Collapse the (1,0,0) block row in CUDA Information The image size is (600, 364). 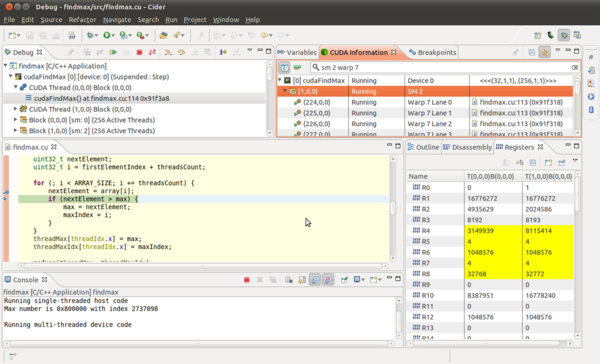point(285,91)
